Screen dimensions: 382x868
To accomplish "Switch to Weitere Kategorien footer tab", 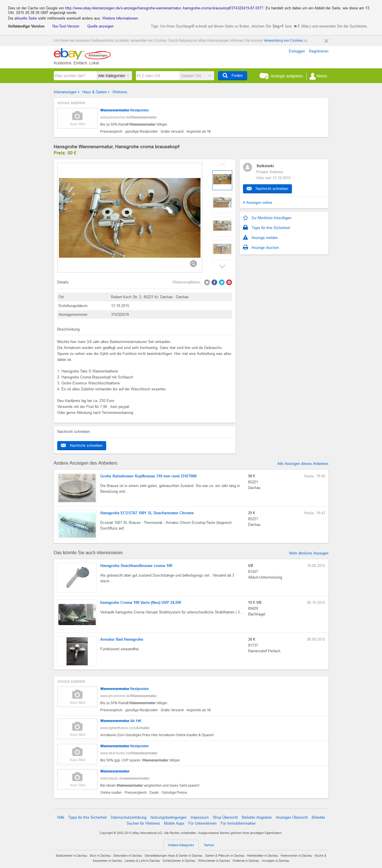I will pyautogui.click(x=181, y=845).
